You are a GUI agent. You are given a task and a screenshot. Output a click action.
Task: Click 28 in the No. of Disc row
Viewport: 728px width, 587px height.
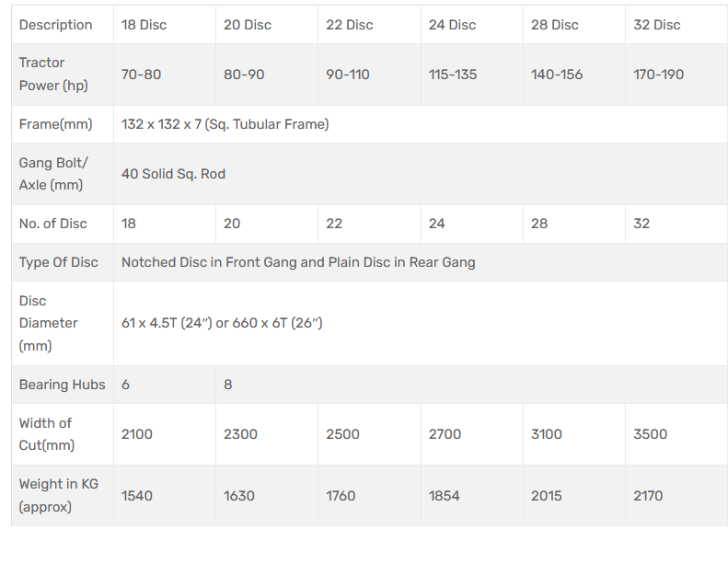tap(539, 224)
